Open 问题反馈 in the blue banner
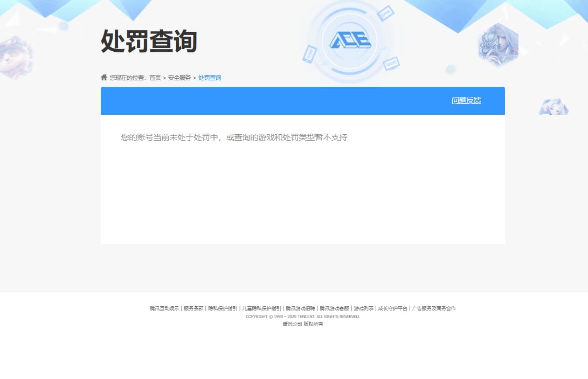 pos(466,100)
